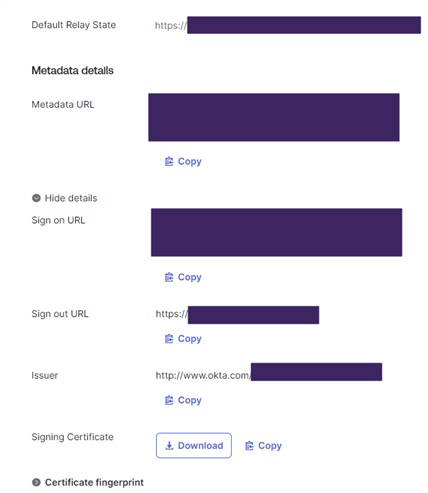Click the Default Relay State URL value
Viewport: 428px width, 493px height.
288,25
